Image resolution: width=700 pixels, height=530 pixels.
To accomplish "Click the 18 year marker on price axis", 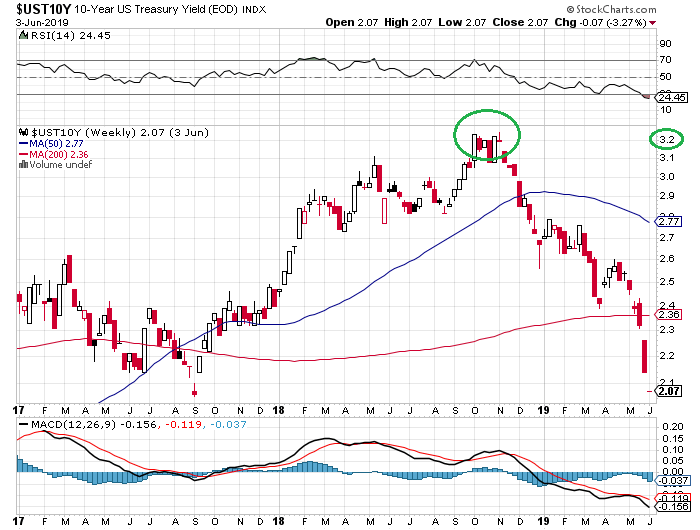I will click(279, 410).
